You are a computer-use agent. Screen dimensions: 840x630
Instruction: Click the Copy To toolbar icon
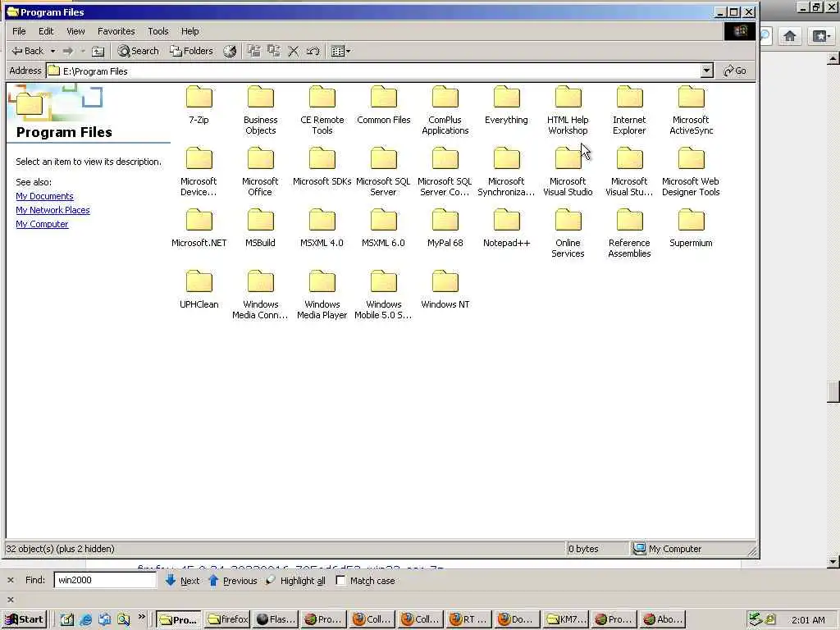274,52
